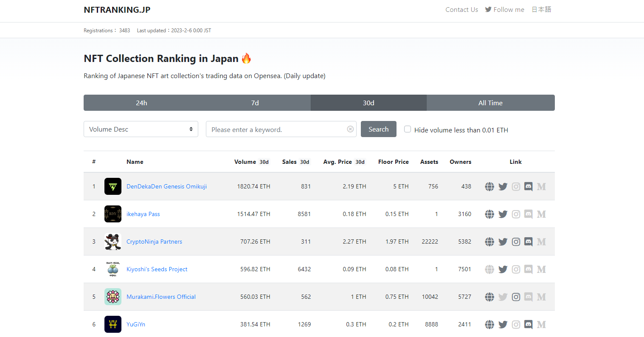
Task: Enable Hide volume less than 0.01 ETH
Action: pos(408,129)
